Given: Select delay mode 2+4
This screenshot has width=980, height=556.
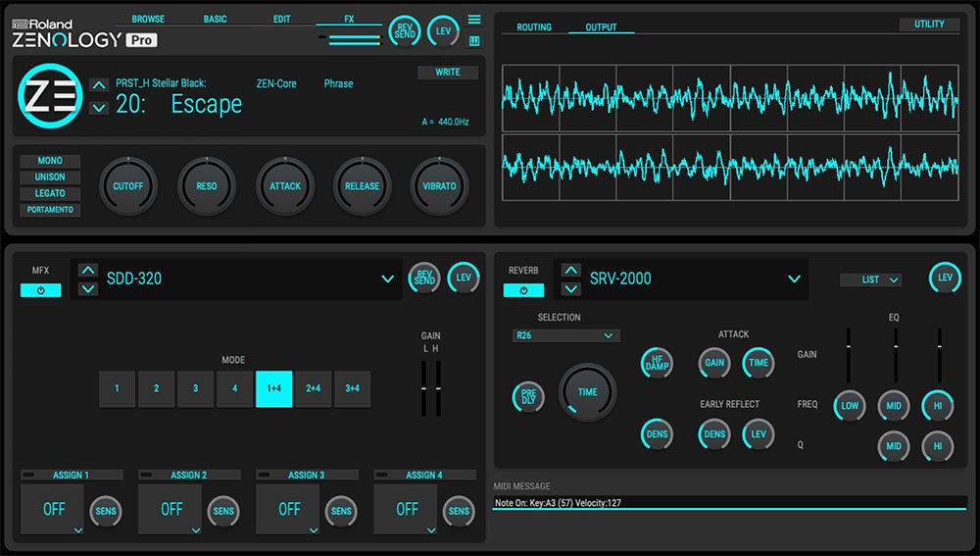Looking at the screenshot, I should pos(314,388).
